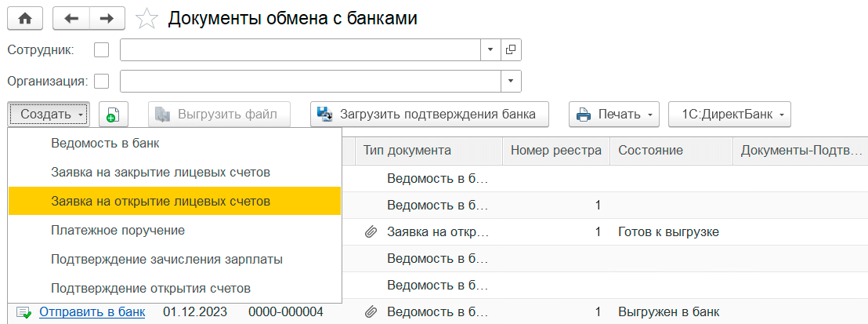
Task: Expand the Сотрудник field dropdown arrow
Action: 490,50
